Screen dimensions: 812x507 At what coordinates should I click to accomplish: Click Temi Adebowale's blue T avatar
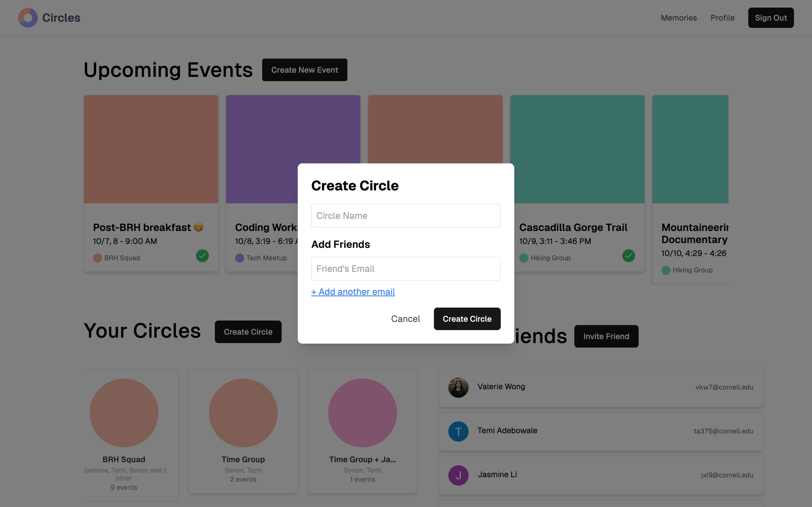pos(458,431)
